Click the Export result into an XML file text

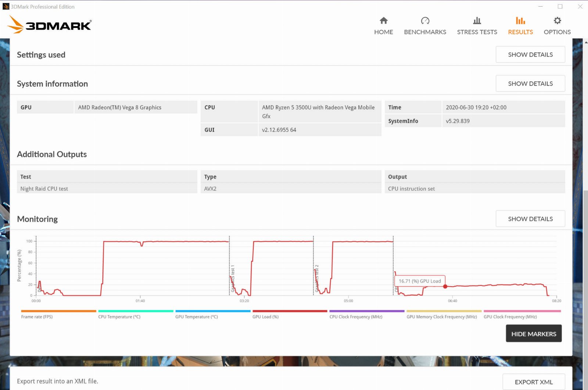tap(57, 381)
